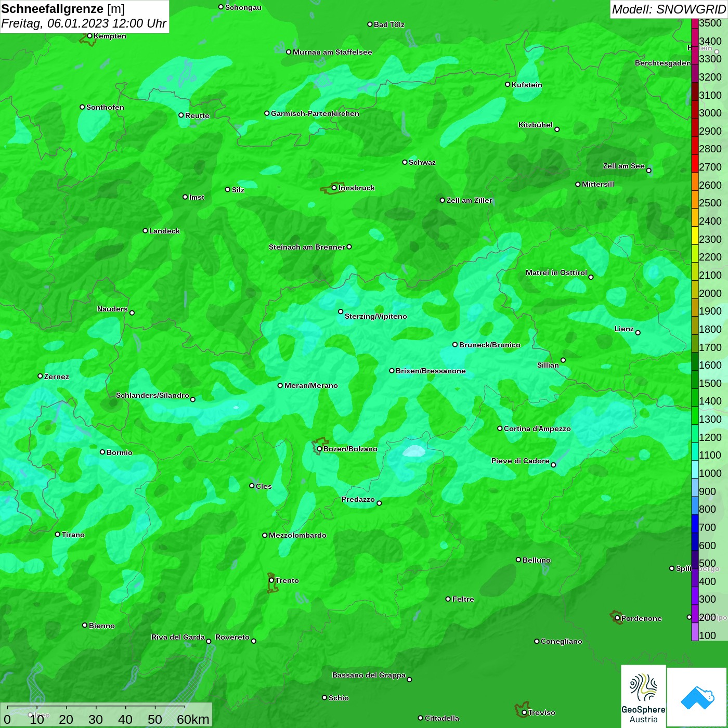Click the Matrei in Osttirol marker dot
The height and width of the screenshot is (728, 728).
tap(591, 277)
